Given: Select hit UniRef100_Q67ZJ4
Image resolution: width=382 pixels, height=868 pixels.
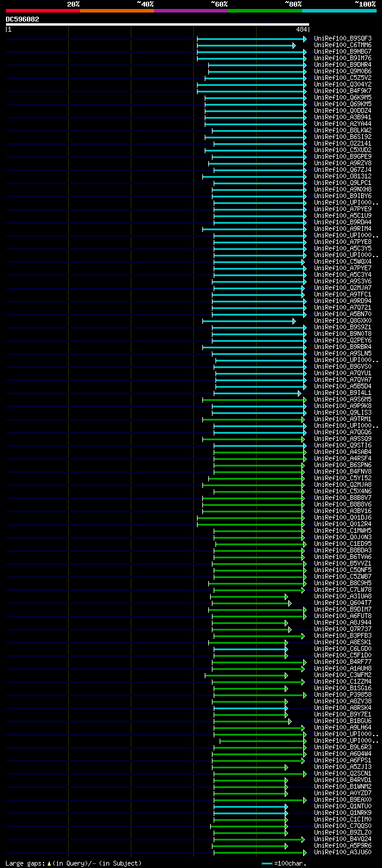Looking at the screenshot, I should (x=343, y=170).
